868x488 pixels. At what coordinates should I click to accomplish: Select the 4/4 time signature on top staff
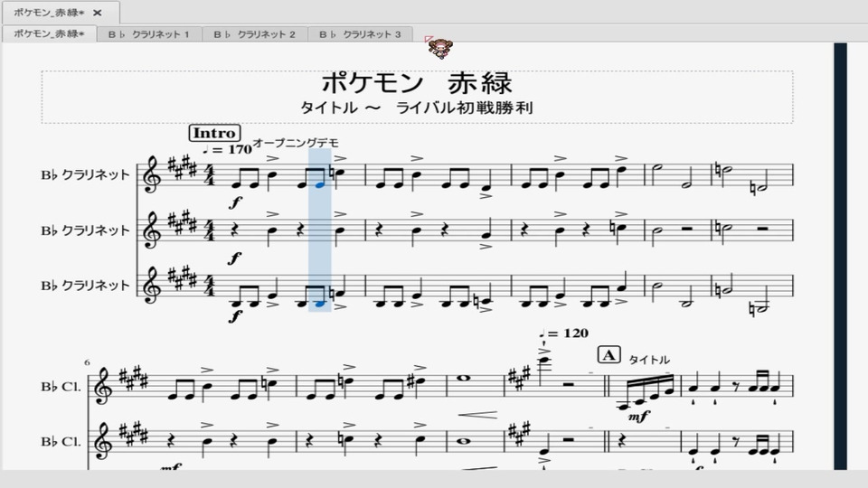[x=209, y=174]
